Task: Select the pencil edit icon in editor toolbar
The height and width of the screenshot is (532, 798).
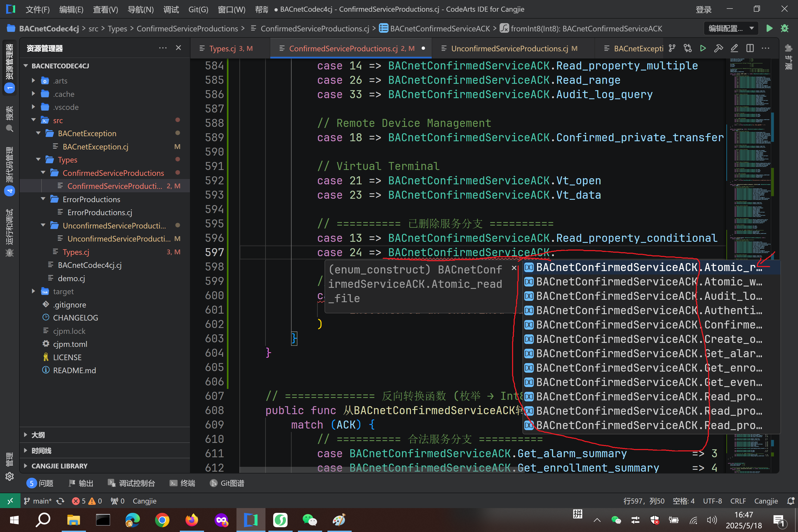Action: (734, 48)
